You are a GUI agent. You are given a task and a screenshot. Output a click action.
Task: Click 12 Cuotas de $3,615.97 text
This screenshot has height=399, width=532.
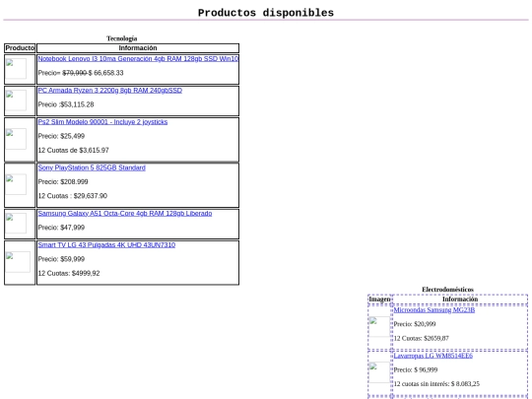pos(73,151)
